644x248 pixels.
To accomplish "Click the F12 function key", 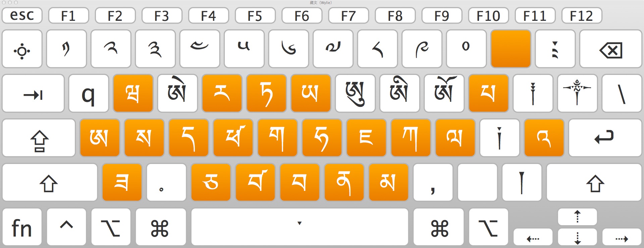I will pos(582,15).
